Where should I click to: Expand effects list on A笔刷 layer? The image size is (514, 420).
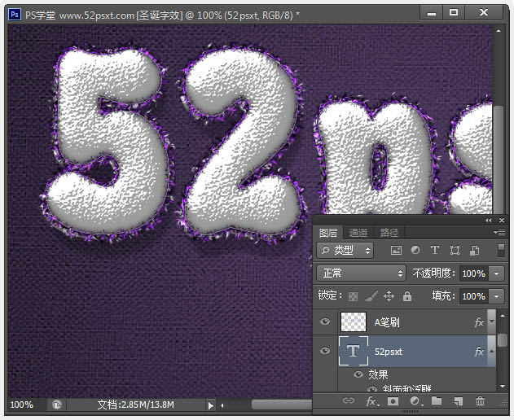tap(491, 322)
